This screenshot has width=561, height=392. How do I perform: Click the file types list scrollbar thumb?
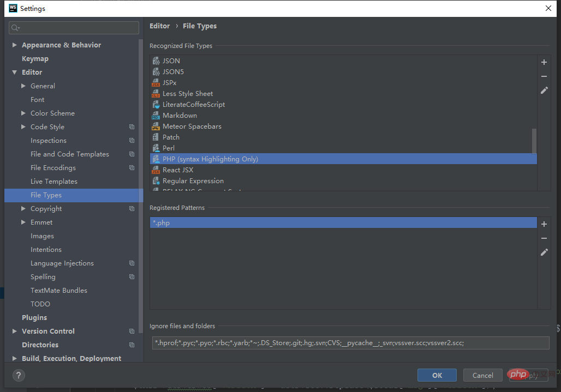click(534, 141)
